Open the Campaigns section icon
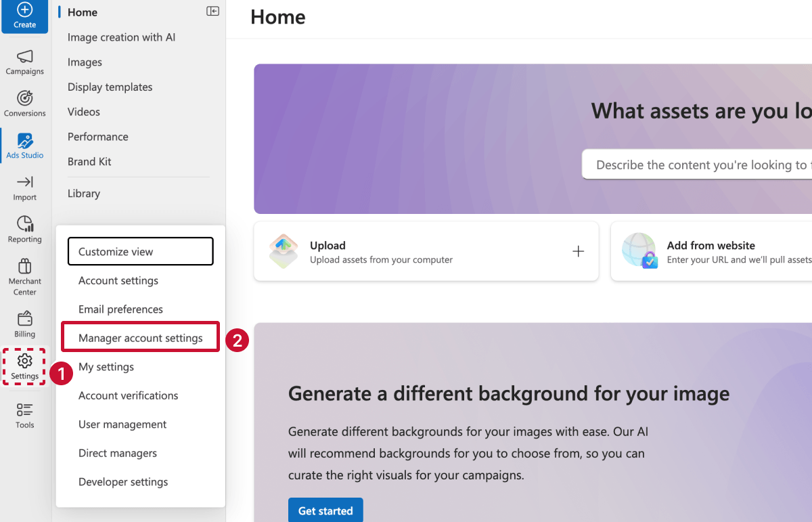This screenshot has height=522, width=812. coord(24,62)
